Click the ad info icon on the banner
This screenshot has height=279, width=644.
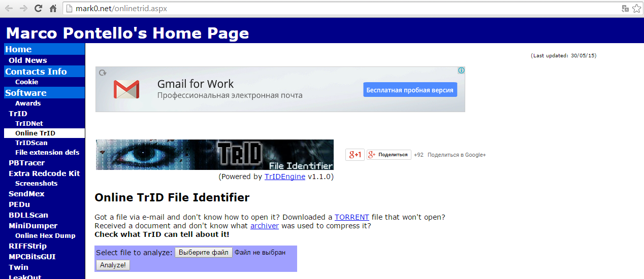click(461, 71)
